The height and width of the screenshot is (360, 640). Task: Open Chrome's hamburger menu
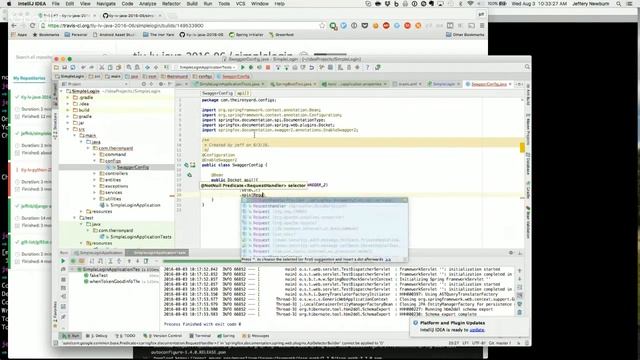pyautogui.click(x=482, y=26)
